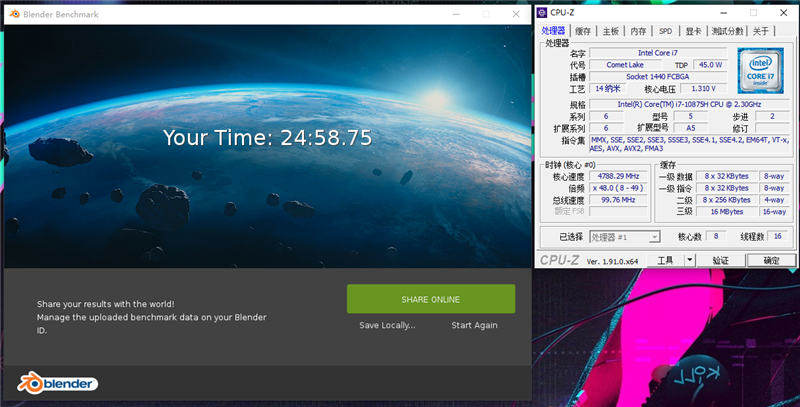Click the Save Locally... link
800x407 pixels.
387,325
